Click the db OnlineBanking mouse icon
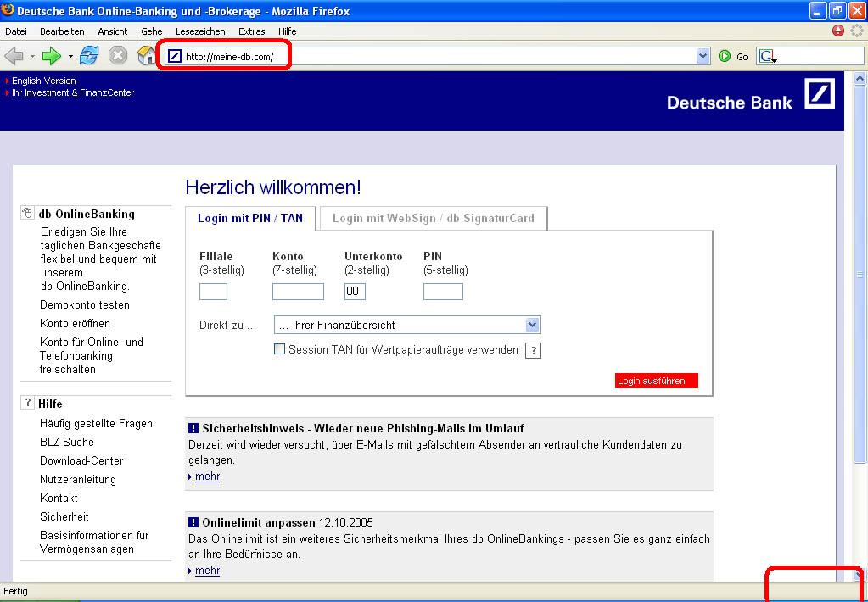 (x=27, y=213)
